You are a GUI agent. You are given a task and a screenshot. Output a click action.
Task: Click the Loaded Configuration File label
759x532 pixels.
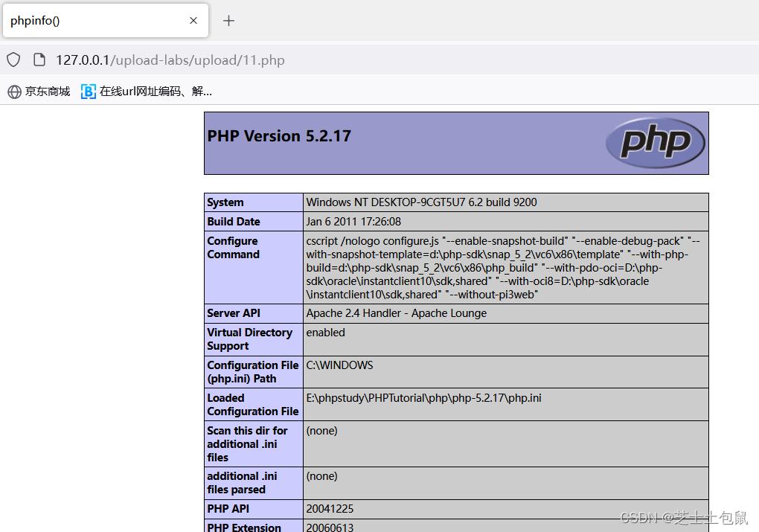click(253, 405)
